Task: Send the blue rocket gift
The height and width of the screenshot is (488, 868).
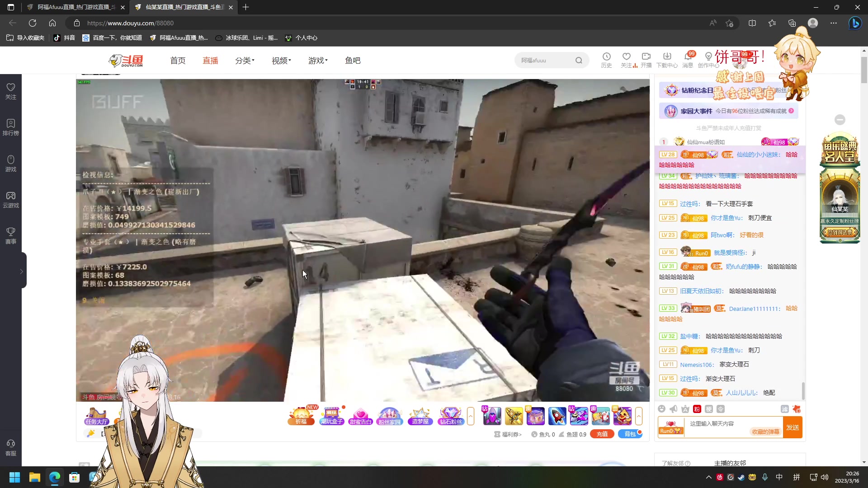Action: point(557,416)
